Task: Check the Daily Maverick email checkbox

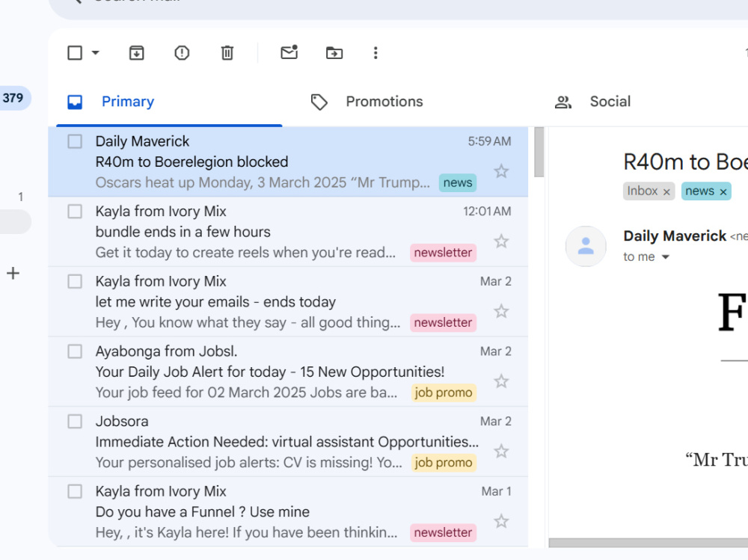Action: click(75, 141)
